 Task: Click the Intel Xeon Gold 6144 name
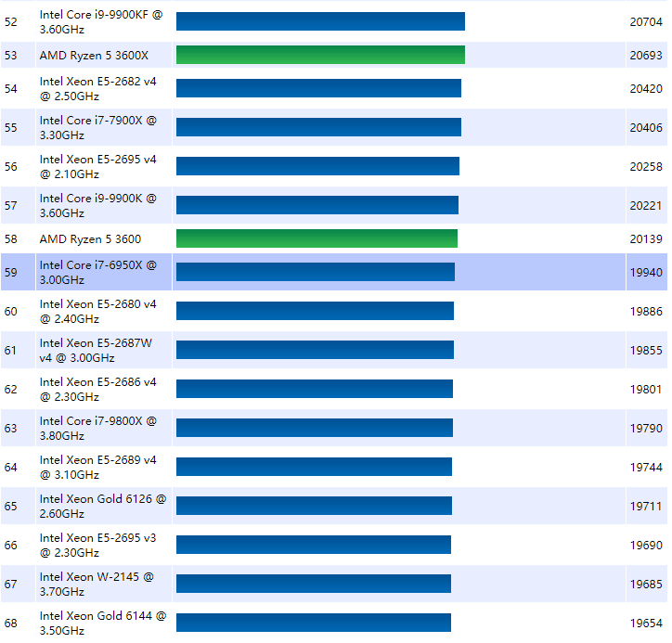pyautogui.click(x=102, y=624)
